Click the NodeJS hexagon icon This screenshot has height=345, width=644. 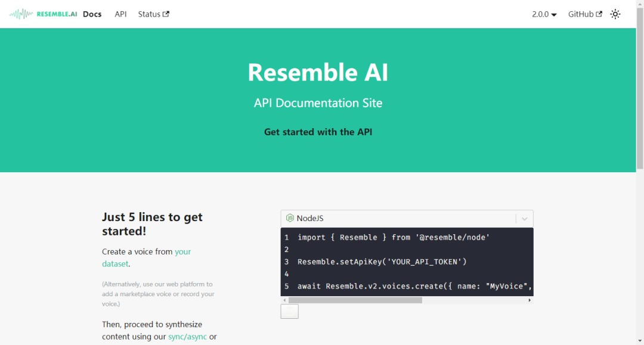coord(290,218)
